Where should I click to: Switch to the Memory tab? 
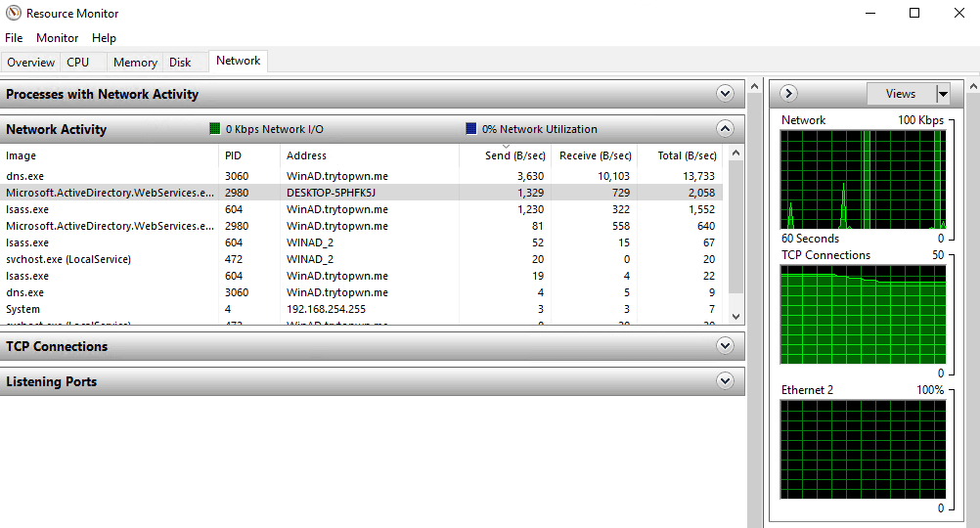[135, 63]
